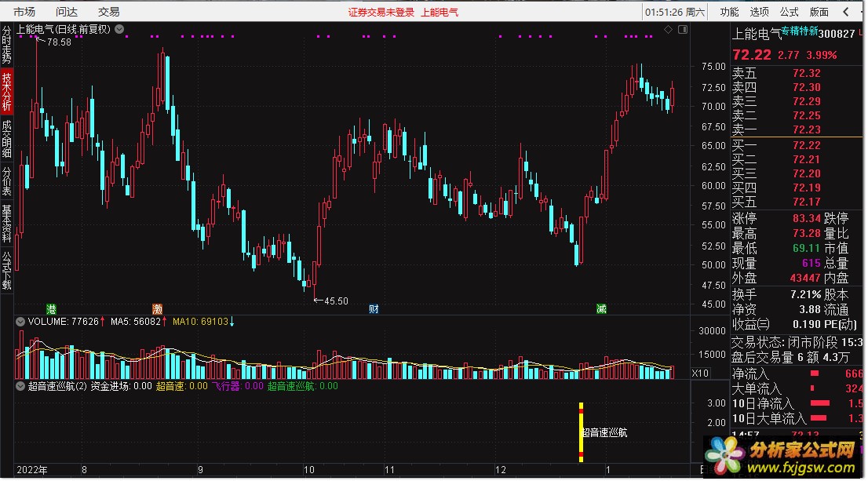Click the 净资 value 3.88
The image size is (868, 481).
tap(810, 309)
